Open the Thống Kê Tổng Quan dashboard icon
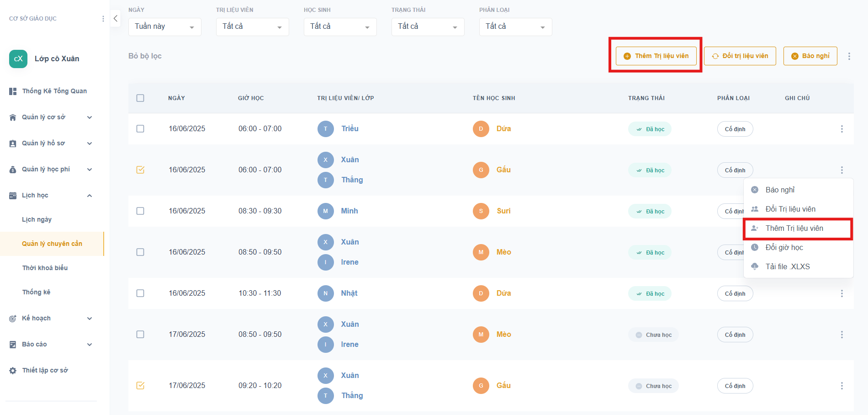 click(13, 91)
